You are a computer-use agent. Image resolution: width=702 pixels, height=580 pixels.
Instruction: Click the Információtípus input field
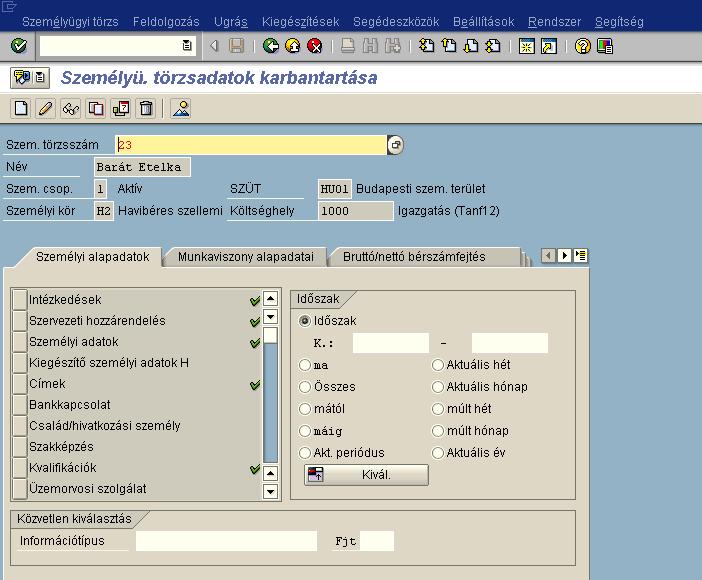click(227, 541)
